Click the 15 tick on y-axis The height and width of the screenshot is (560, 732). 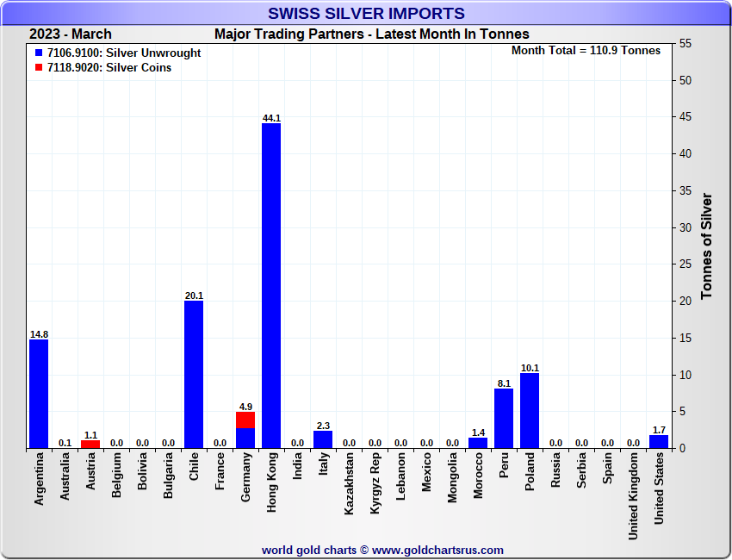pyautogui.click(x=685, y=338)
